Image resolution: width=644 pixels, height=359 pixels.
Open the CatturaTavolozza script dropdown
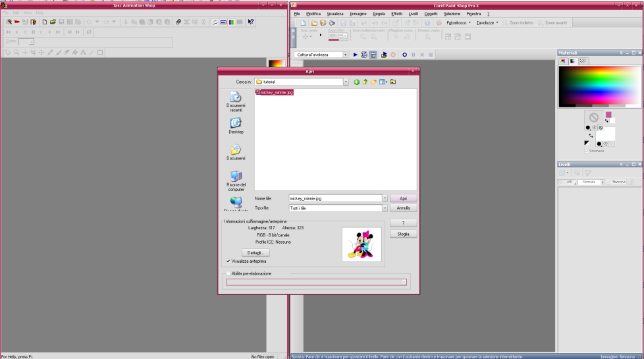pos(345,55)
